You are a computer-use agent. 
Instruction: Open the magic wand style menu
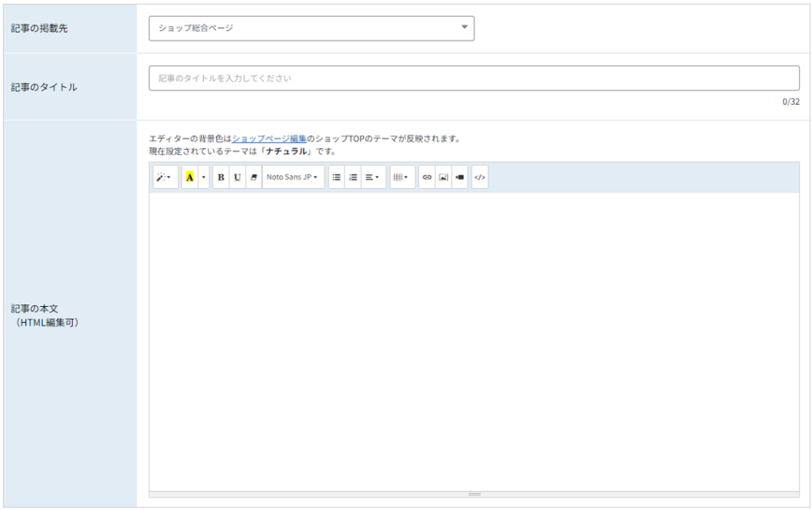165,177
